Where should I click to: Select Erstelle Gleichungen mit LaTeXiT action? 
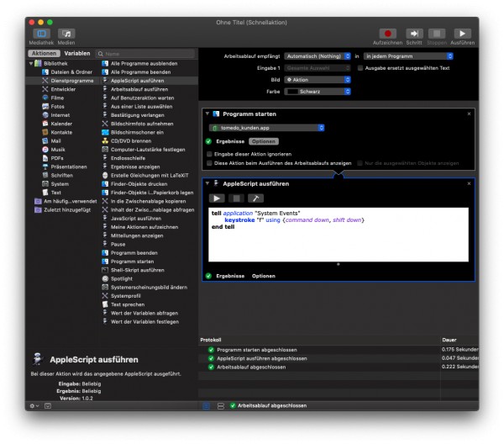pyautogui.click(x=150, y=176)
